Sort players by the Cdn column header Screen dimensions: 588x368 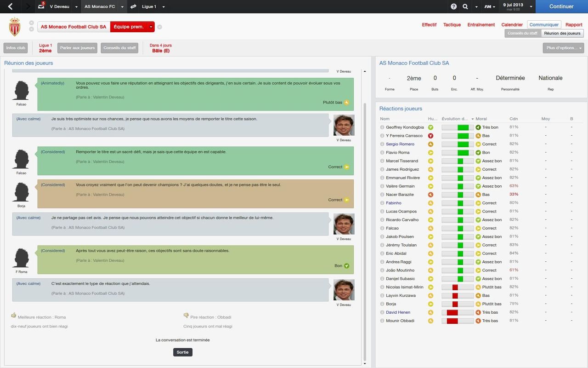514,119
